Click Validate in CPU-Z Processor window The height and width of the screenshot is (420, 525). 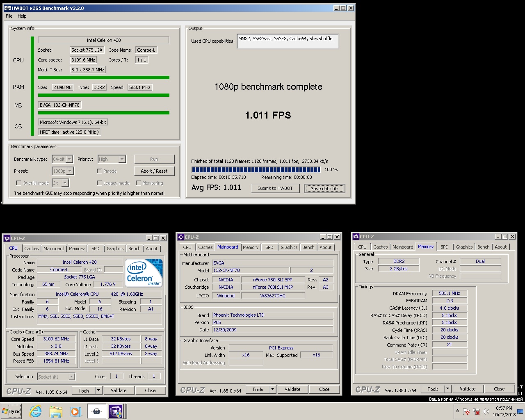(119, 390)
